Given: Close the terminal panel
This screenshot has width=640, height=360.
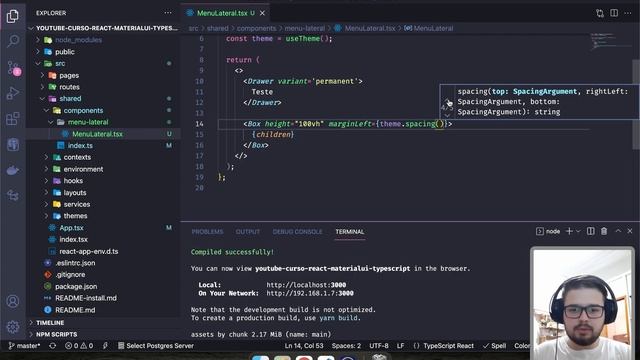Looking at the screenshot, I should click(630, 231).
